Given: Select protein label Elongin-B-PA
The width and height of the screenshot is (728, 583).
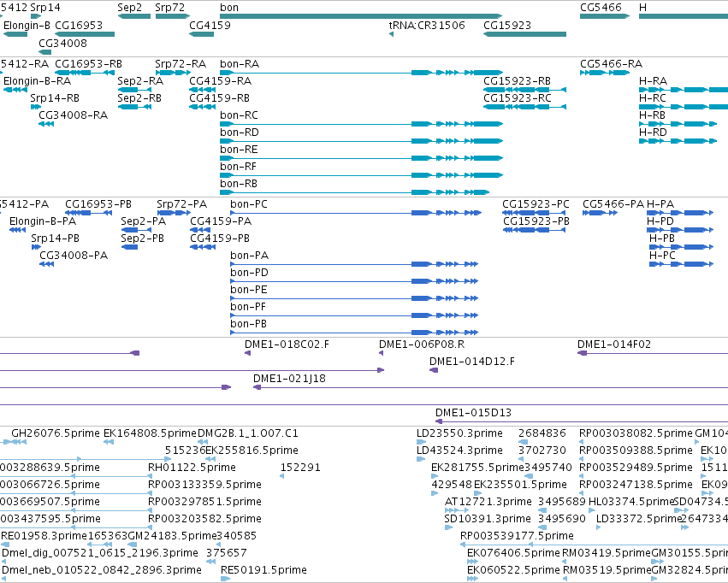Looking at the screenshot, I should [43, 221].
